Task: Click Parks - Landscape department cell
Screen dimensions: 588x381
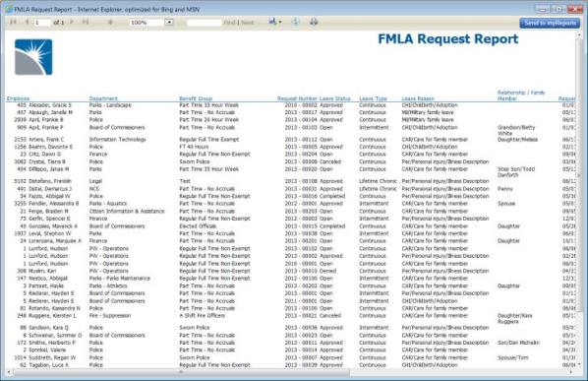Action: tap(110, 105)
